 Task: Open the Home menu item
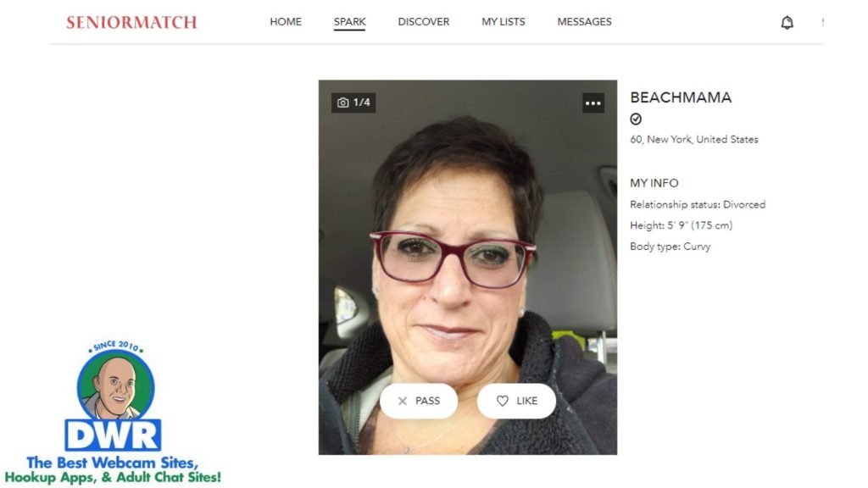[286, 21]
